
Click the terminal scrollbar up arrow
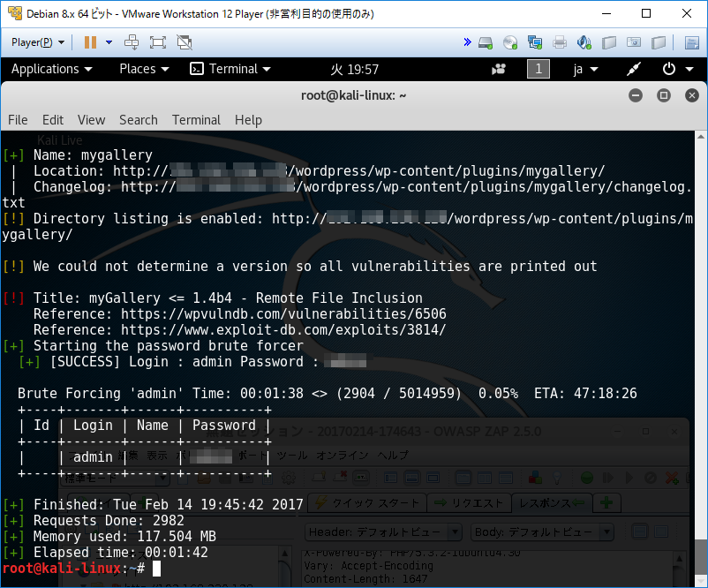[x=701, y=136]
